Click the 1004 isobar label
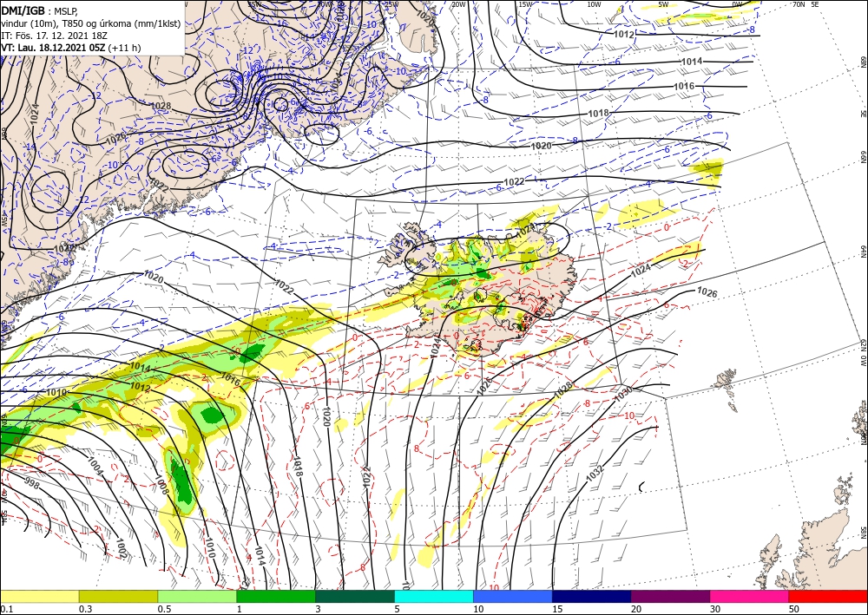 (x=95, y=466)
